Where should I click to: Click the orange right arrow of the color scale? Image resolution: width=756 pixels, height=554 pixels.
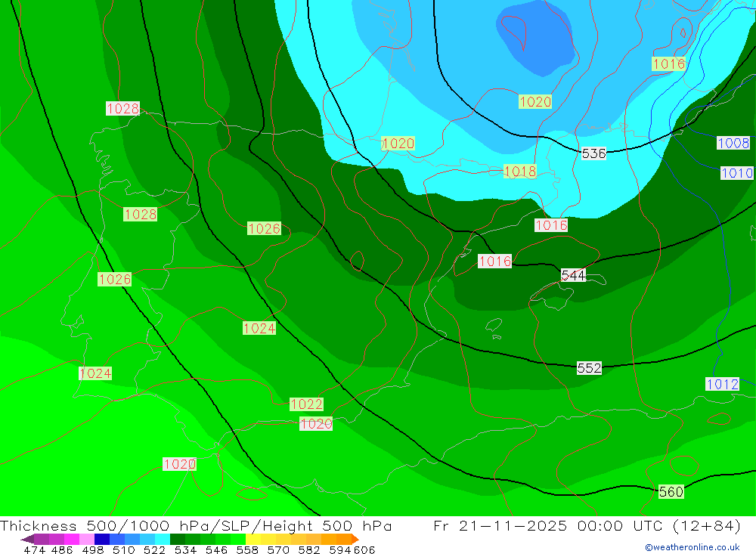point(355,539)
